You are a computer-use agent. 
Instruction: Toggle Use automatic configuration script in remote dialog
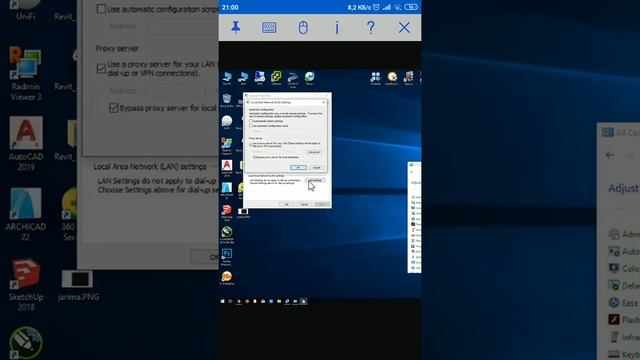[x=251, y=126]
